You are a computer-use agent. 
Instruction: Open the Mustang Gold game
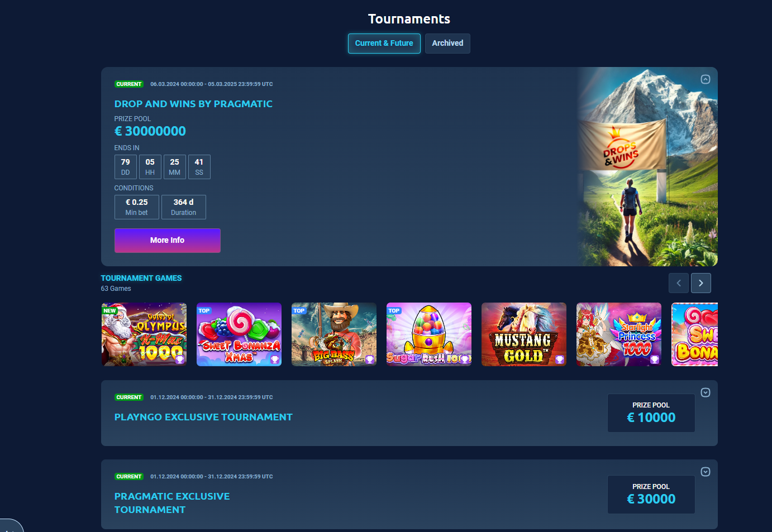point(524,334)
